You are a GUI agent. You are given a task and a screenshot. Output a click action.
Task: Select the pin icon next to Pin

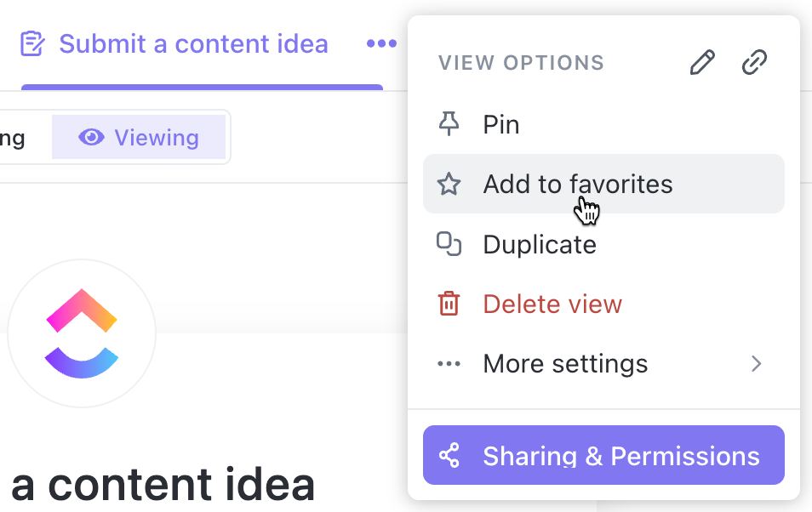tap(449, 123)
